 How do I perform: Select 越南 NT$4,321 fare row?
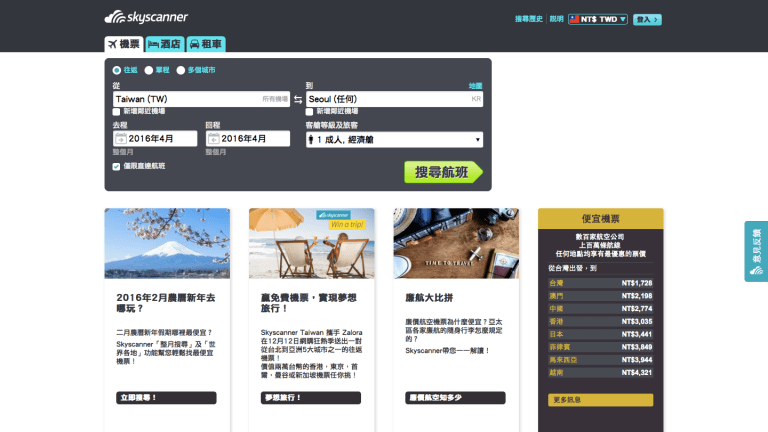(600, 372)
